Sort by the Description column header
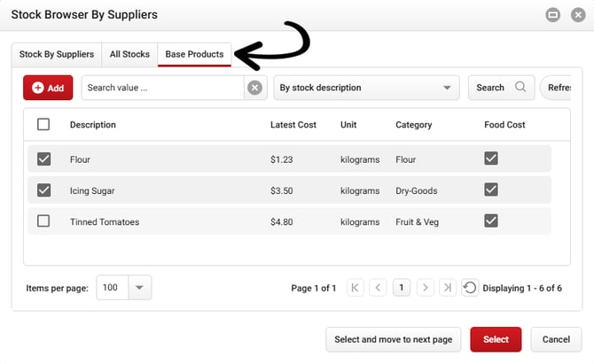This screenshot has width=594, height=364. coord(93,125)
